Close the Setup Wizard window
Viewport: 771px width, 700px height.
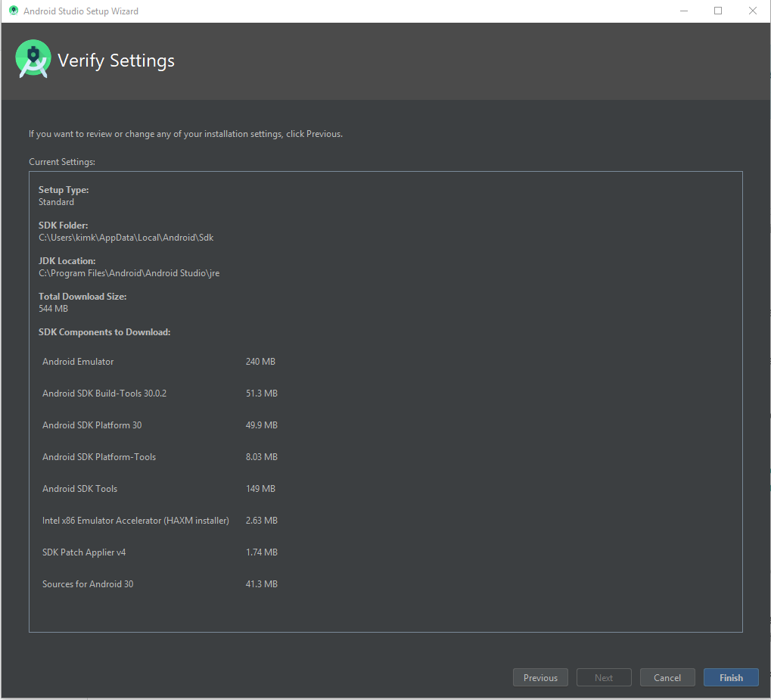(752, 11)
